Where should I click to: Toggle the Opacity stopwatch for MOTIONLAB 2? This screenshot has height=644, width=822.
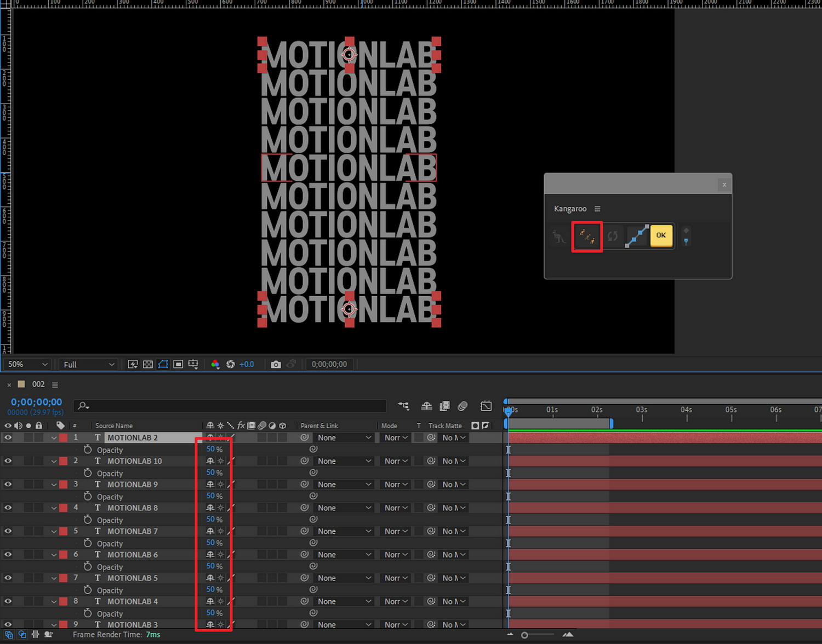[88, 449]
